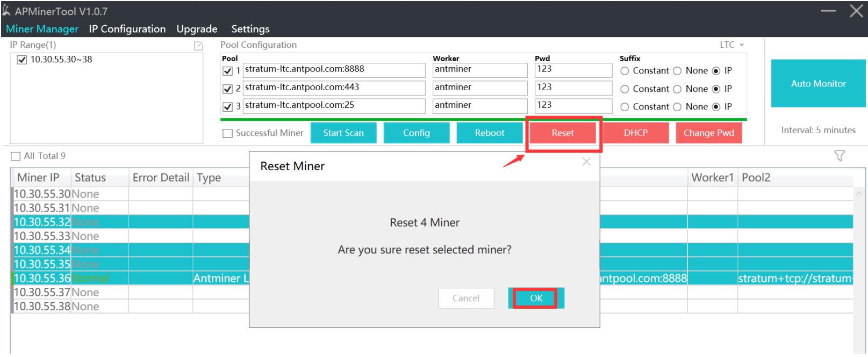Edit the worker field for pool 1
Screen dimensions: 868x357
[480, 70]
